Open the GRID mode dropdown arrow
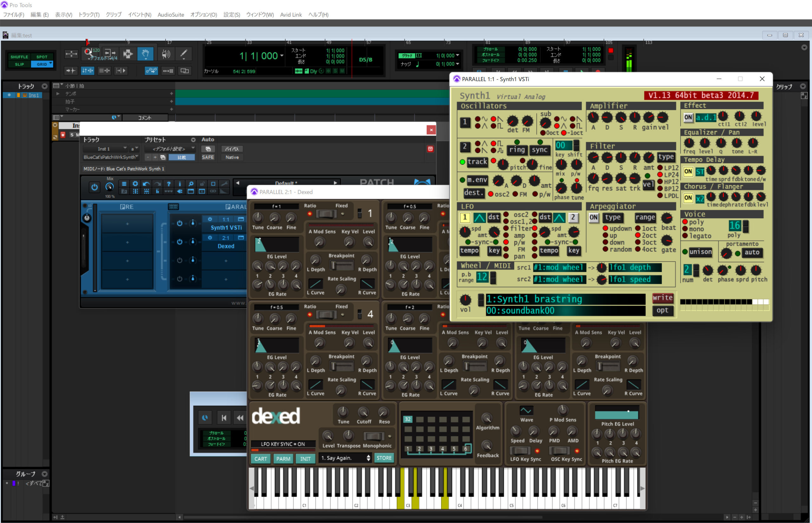The width and height of the screenshot is (812, 523). click(50, 63)
